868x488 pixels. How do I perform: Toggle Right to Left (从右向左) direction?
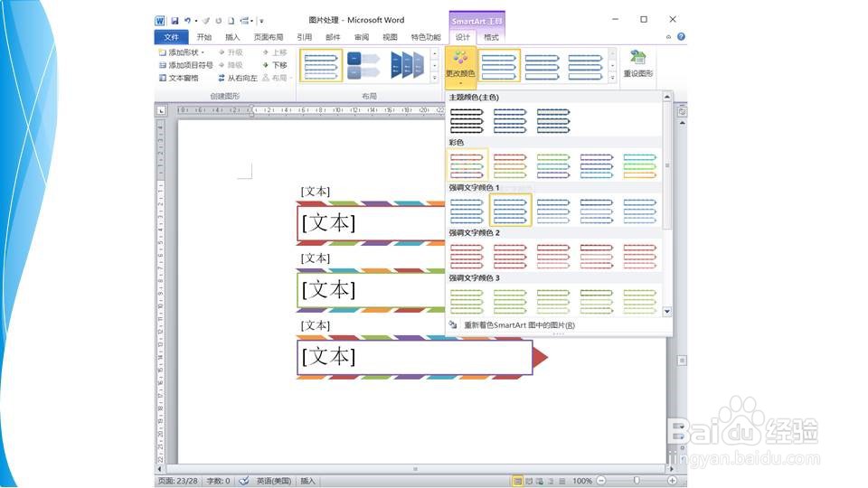click(x=238, y=78)
